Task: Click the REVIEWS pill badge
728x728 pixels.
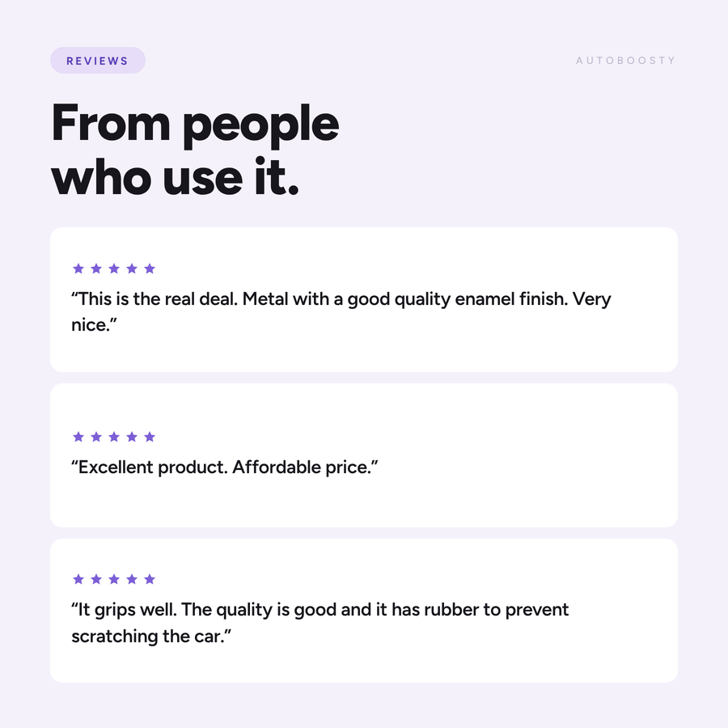Action: (x=98, y=61)
